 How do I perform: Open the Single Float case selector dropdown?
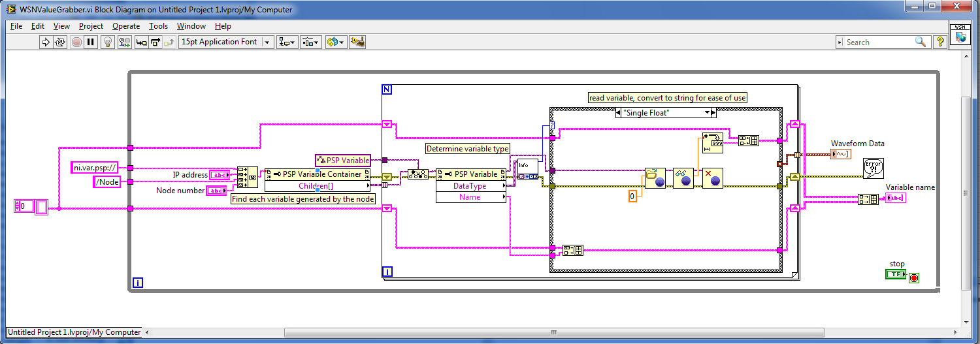tap(706, 113)
